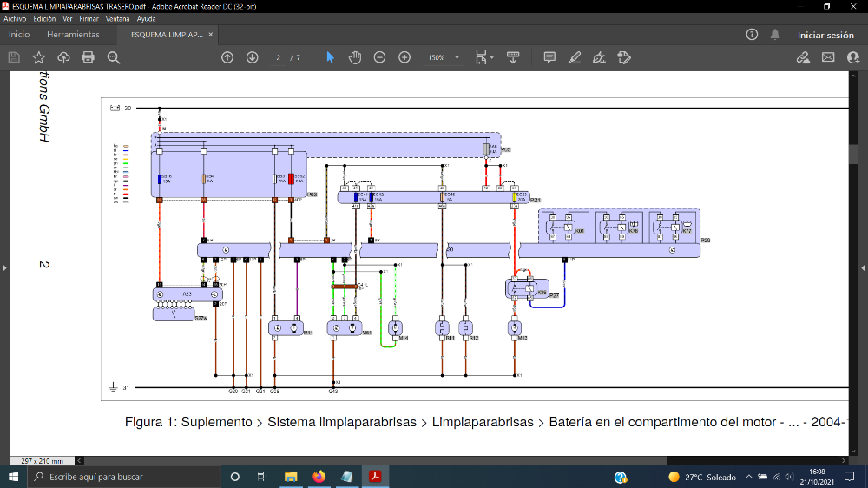Switch to the Herramientas tab
The height and width of the screenshot is (488, 868).
pos(73,35)
